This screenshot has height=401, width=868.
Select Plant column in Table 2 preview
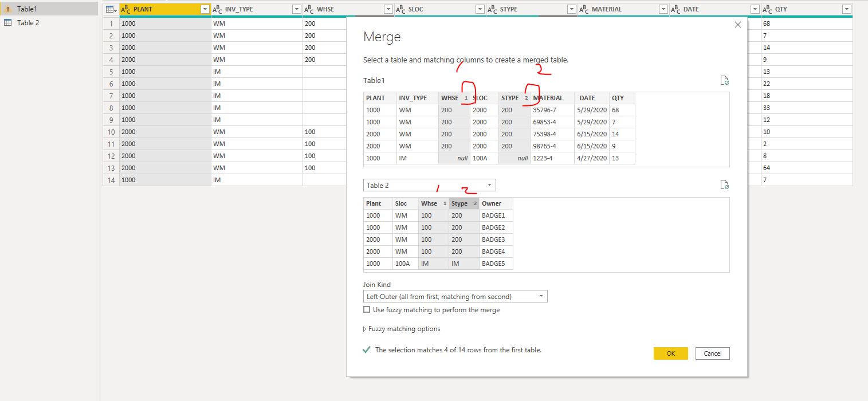pyautogui.click(x=378, y=203)
